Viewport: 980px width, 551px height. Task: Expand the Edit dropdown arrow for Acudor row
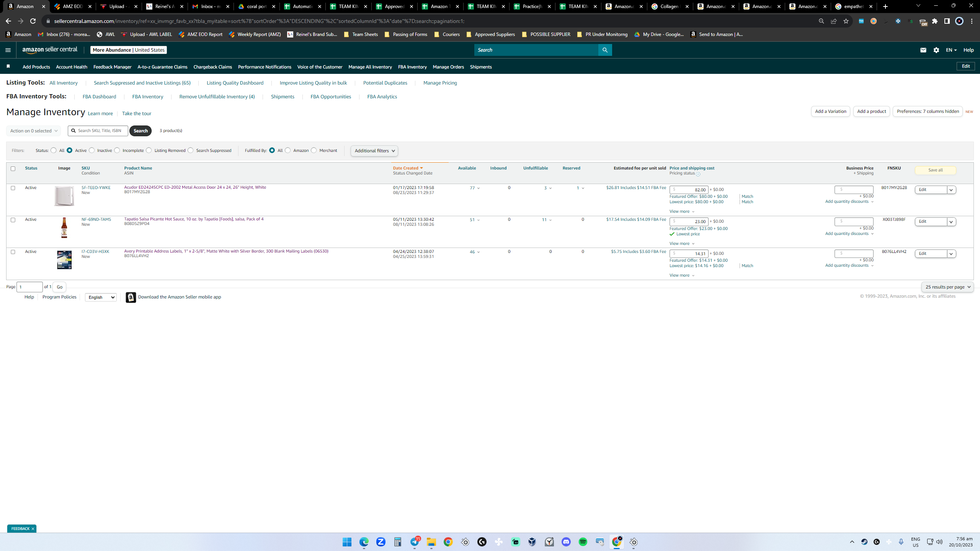point(951,190)
